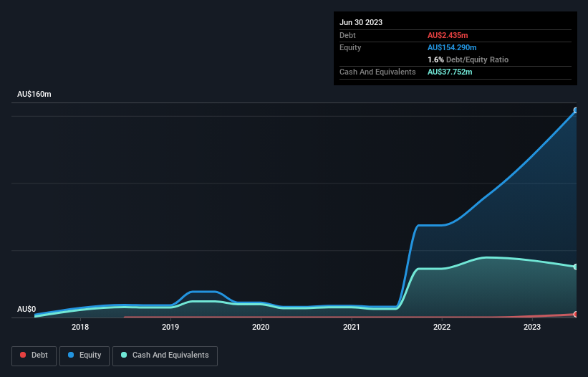Toggle the Debt series legend button
588x377 pixels.
coord(34,355)
